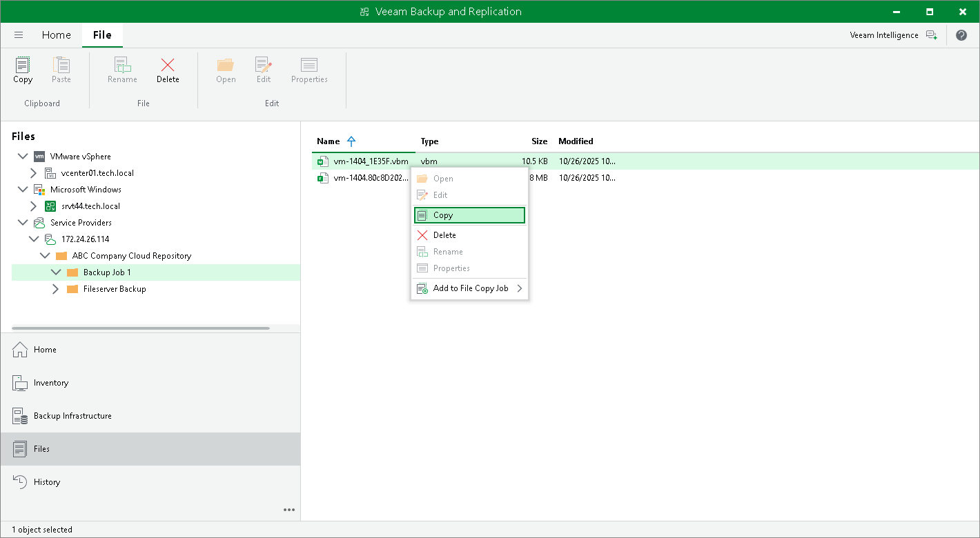Click the Help question mark icon
Screen dimensions: 980x538
(x=961, y=35)
